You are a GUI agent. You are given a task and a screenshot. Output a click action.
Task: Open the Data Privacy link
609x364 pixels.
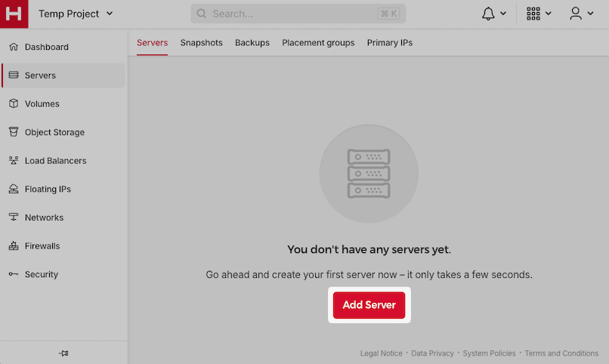pyautogui.click(x=432, y=353)
